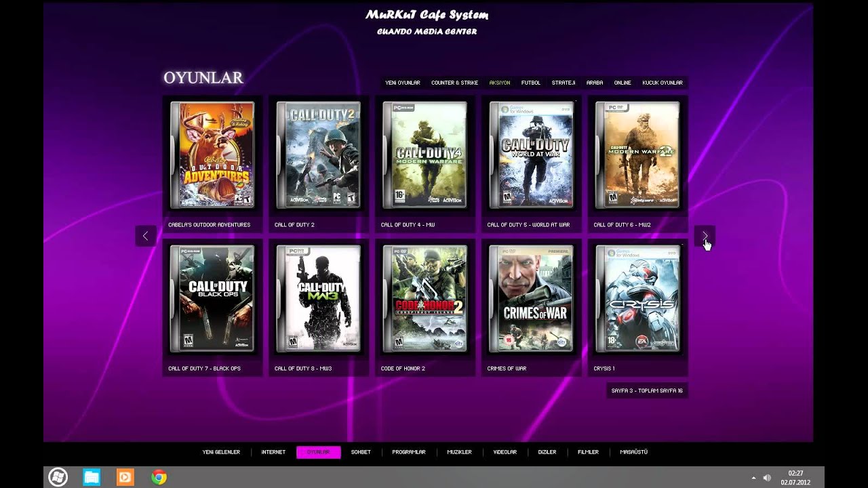Screen dimensions: 868x488
Task: Go to the VIDEOLAR section
Action: tap(505, 452)
